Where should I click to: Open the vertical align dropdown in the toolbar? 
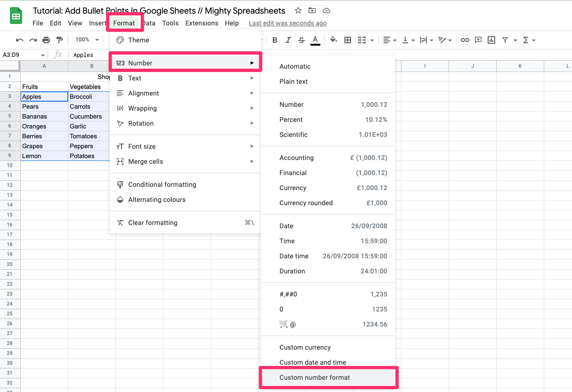(408, 40)
